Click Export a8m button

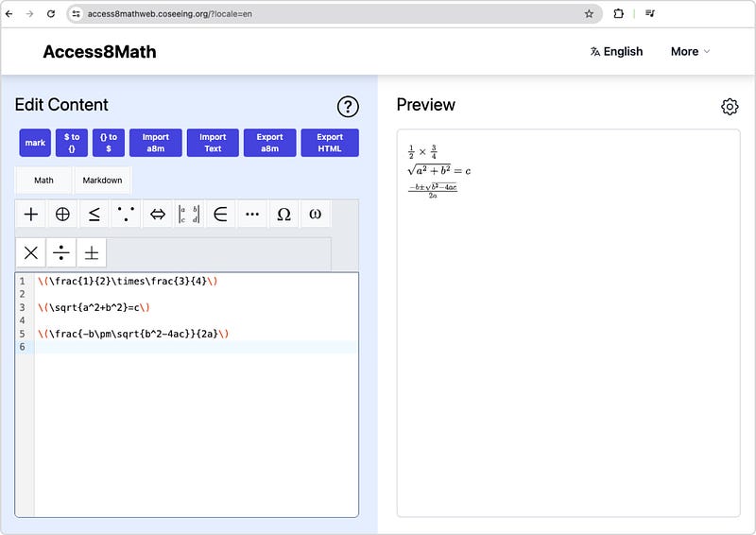(270, 143)
